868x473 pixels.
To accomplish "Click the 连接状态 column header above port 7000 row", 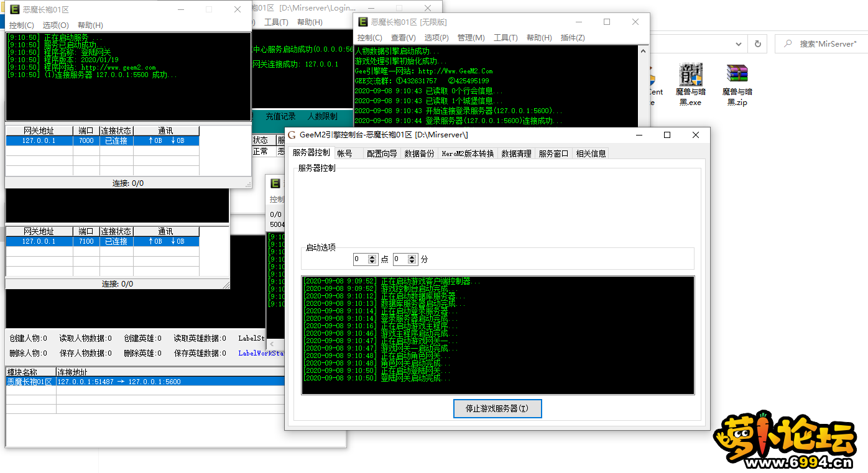I will [x=116, y=131].
